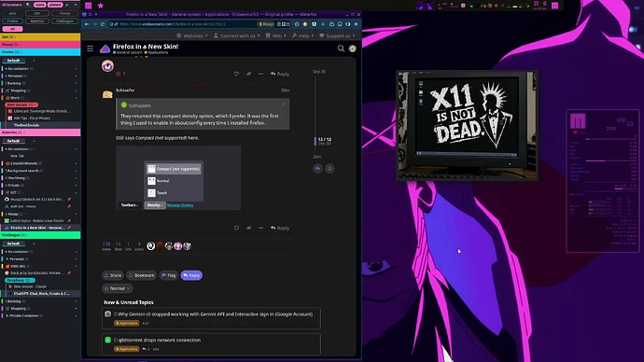Screen dimensions: 644x362
Task: Open the Websites menu
Action: point(192,35)
